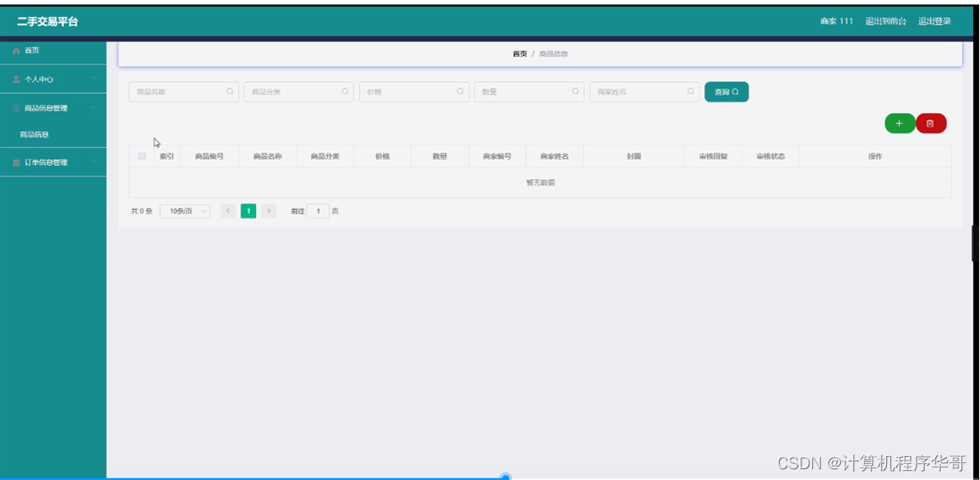
Task: Click the 价格 search input
Action: tap(414, 92)
